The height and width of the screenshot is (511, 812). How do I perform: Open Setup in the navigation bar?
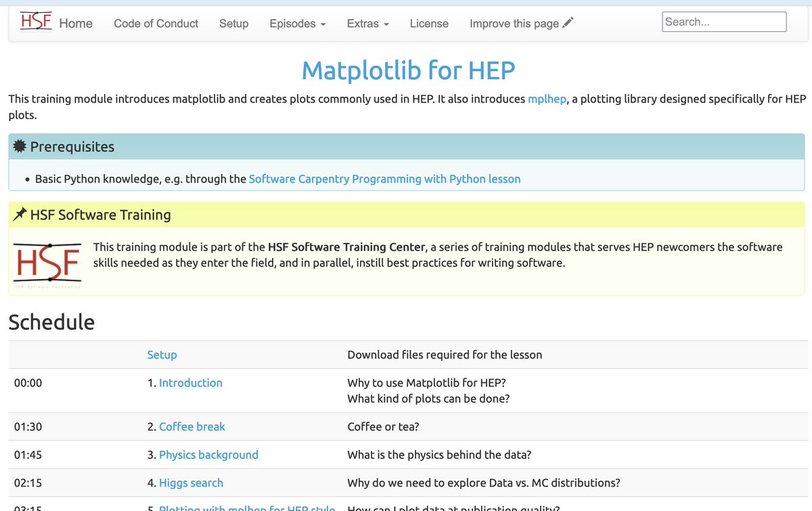tap(233, 24)
